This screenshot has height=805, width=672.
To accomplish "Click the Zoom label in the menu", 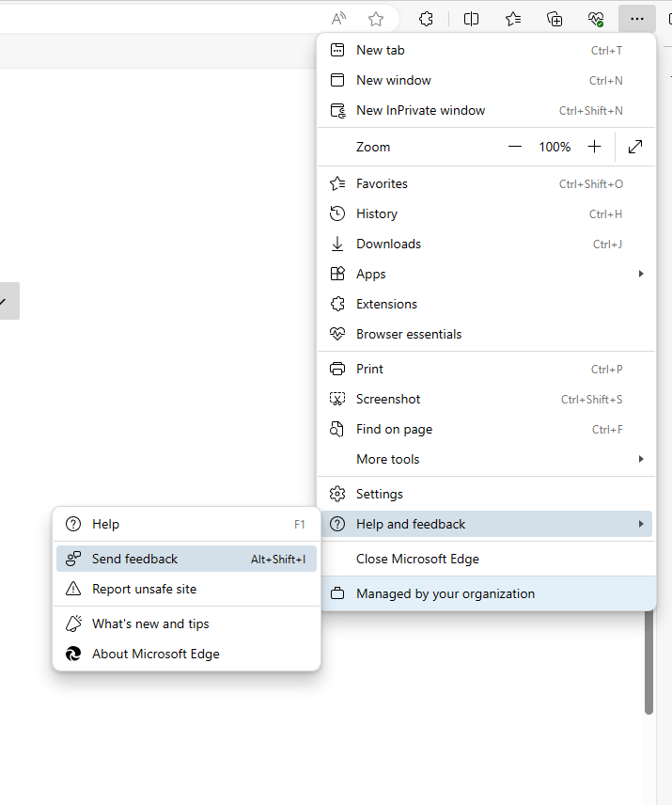I will pos(373,147).
